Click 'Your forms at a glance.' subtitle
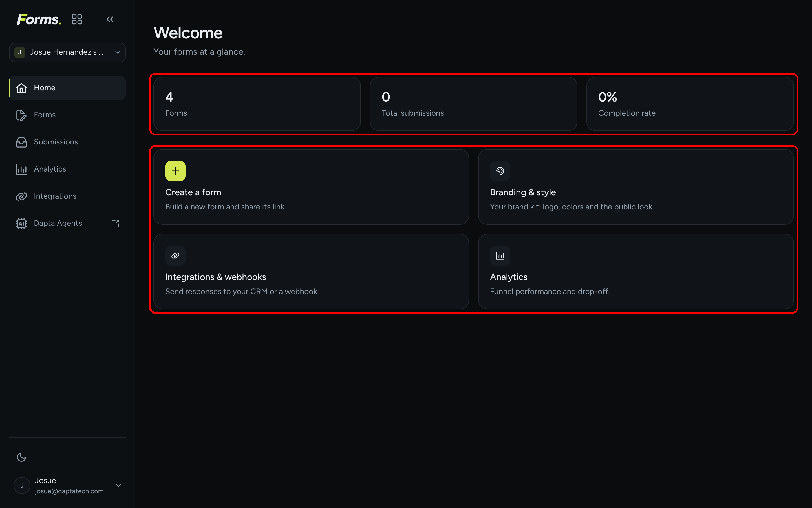812x508 pixels. coord(199,52)
